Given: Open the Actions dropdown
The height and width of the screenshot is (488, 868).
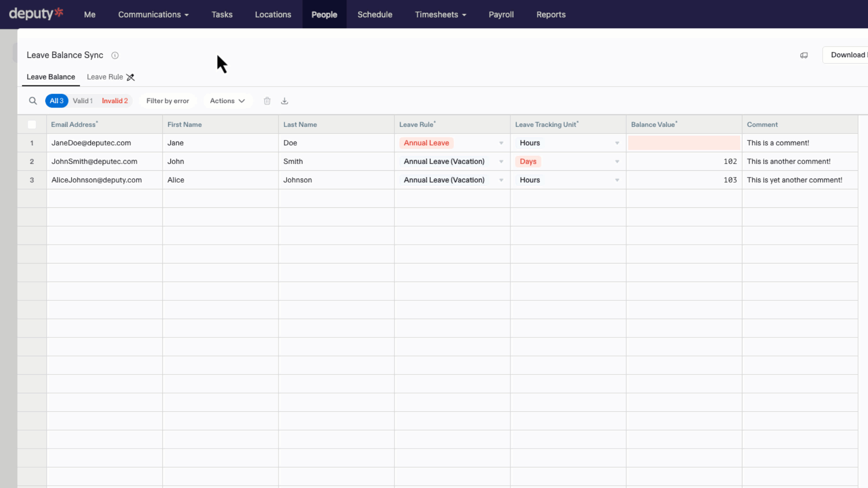Looking at the screenshot, I should point(227,101).
